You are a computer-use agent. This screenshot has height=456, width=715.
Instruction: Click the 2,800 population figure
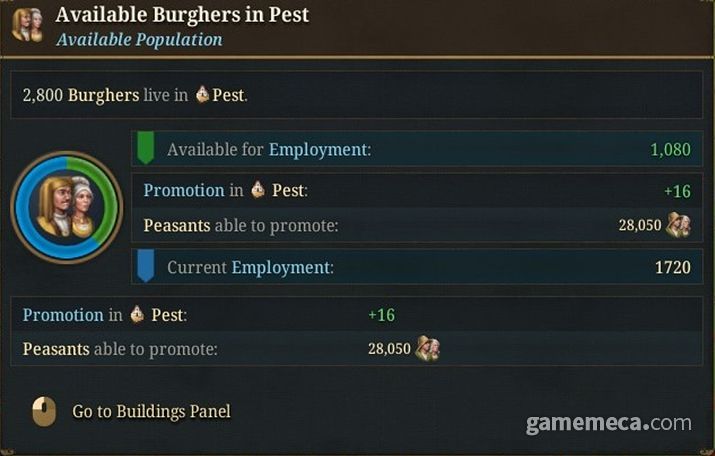[43, 96]
